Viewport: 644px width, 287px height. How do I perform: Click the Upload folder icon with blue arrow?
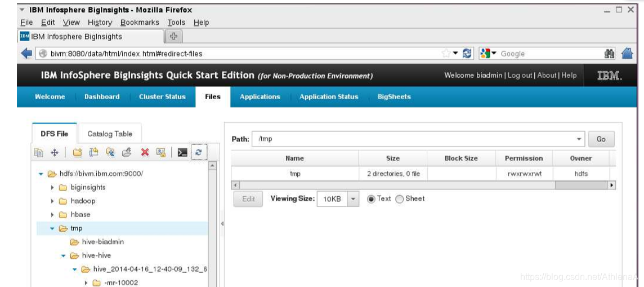click(110, 153)
